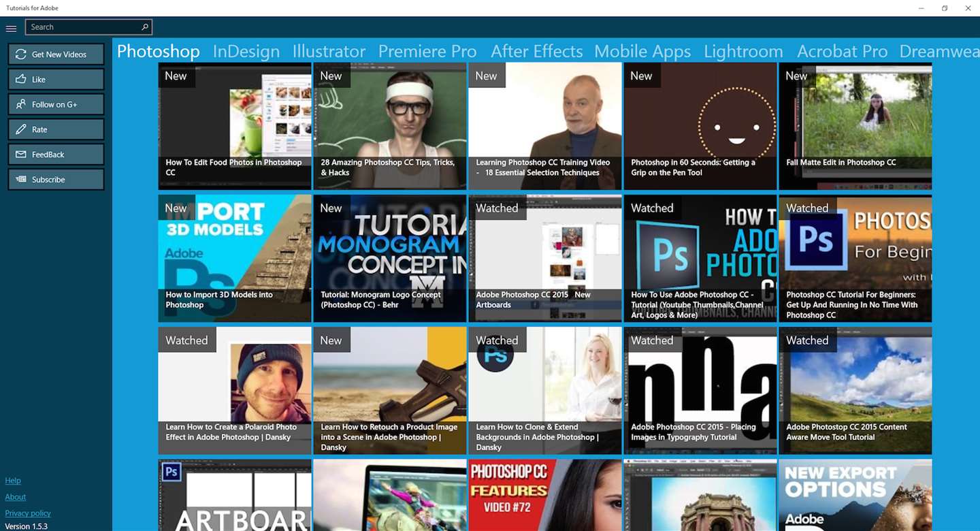The height and width of the screenshot is (531, 980).
Task: Open Content Aware Move Tool Tutorial video
Action: point(855,391)
